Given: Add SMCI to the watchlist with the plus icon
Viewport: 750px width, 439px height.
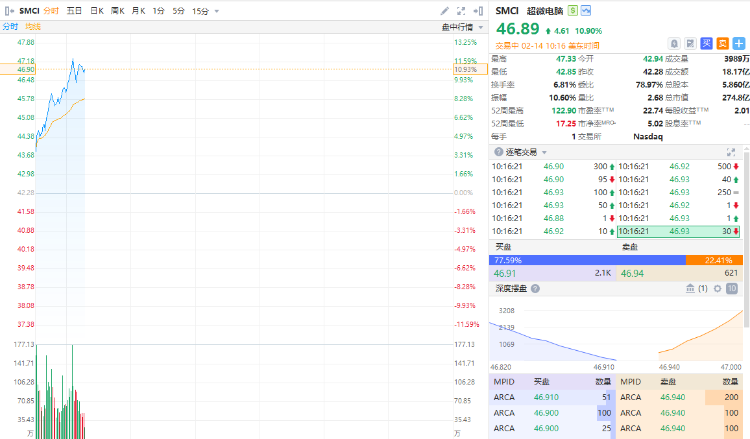Looking at the screenshot, I should (x=739, y=44).
